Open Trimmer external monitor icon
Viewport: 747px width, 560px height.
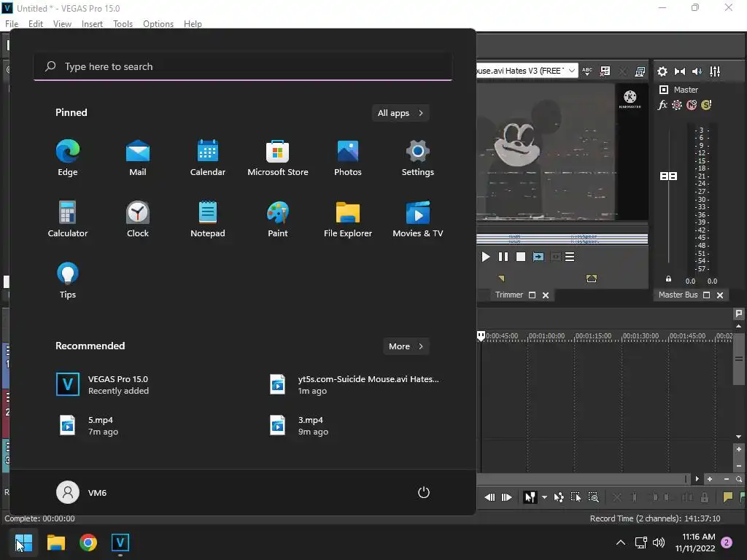pyautogui.click(x=640, y=71)
